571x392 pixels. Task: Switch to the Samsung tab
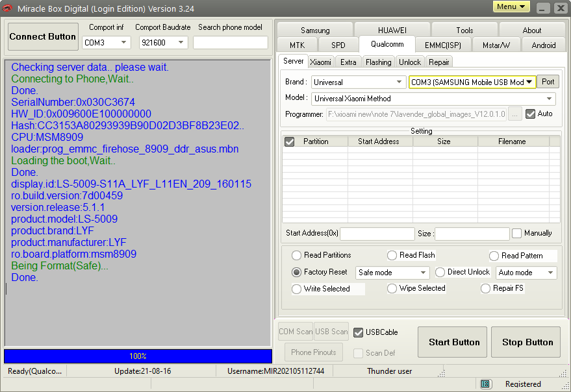(x=315, y=31)
